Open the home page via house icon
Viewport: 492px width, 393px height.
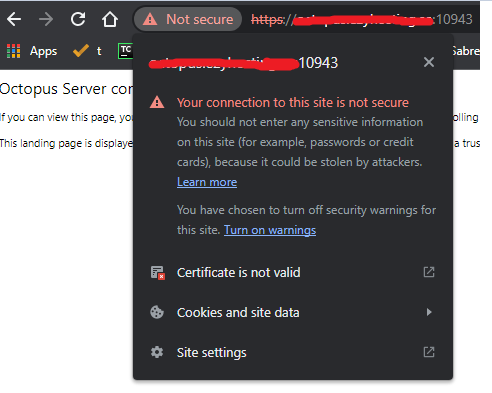(110, 19)
